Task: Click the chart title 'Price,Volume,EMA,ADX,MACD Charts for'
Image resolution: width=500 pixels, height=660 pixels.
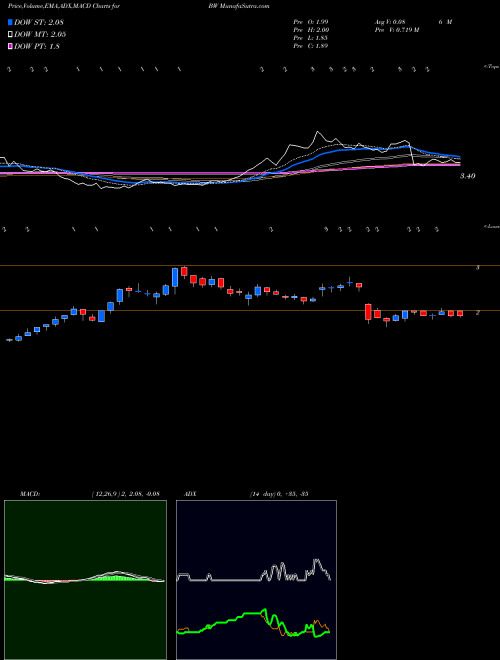Action: pyautogui.click(x=64, y=6)
